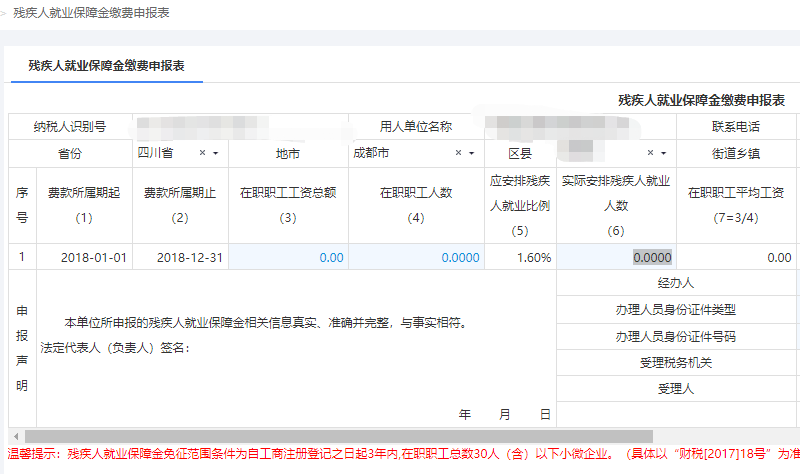Image resolution: width=800 pixels, height=474 pixels.
Task: Switch to the 残疾人就业保障金缴费申报表 tab
Action: [x=106, y=66]
